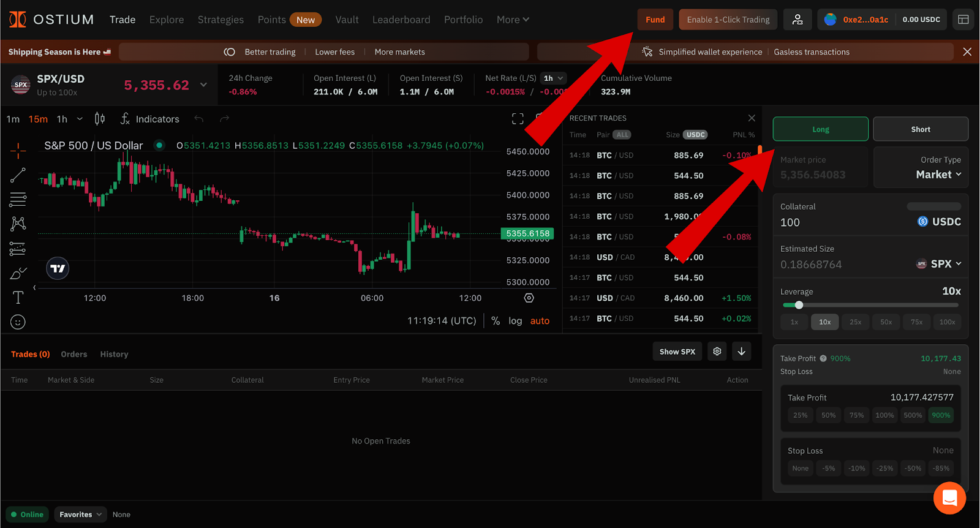Toggle log scale on chart

click(515, 321)
